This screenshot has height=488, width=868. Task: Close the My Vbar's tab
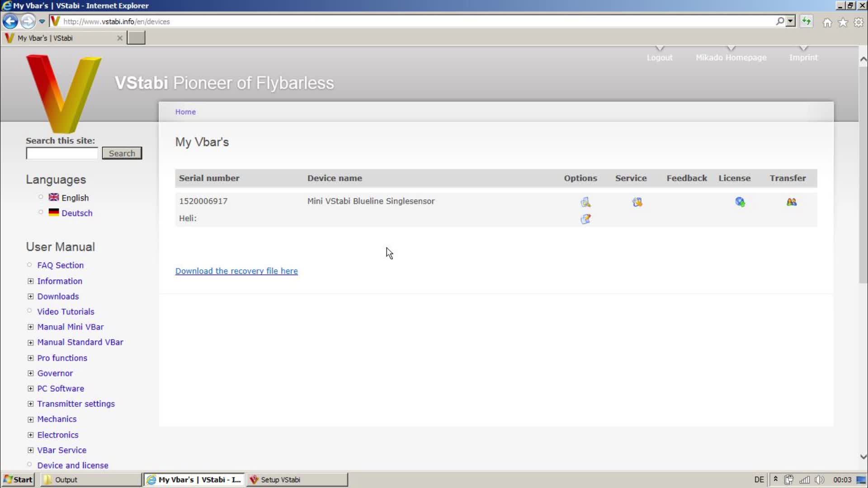(x=120, y=38)
